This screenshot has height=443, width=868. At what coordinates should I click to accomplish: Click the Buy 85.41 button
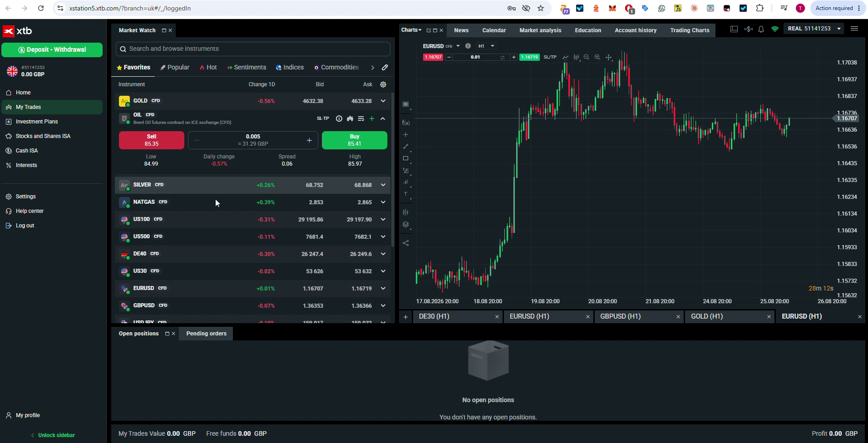[x=355, y=140]
